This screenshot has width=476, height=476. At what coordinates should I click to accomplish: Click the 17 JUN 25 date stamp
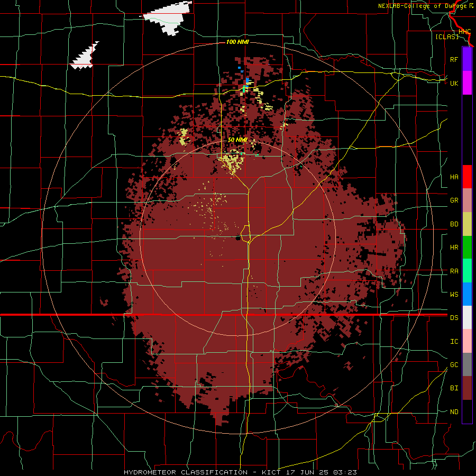pos(307,472)
